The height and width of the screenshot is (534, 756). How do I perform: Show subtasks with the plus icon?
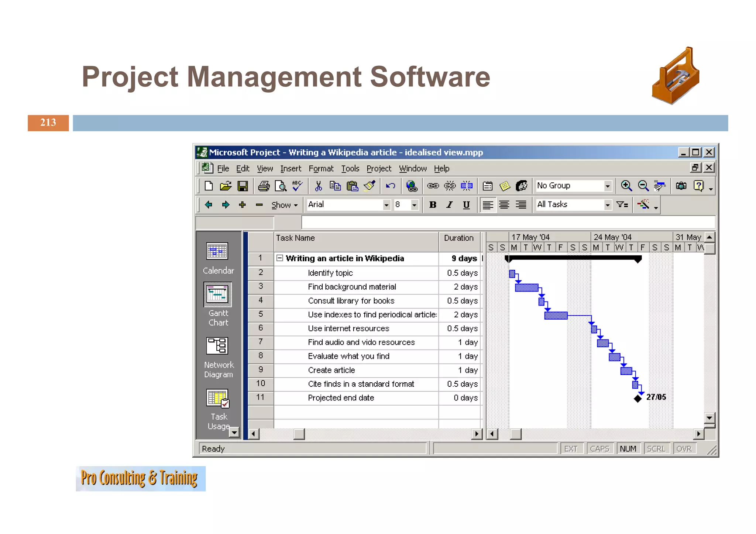[242, 204]
